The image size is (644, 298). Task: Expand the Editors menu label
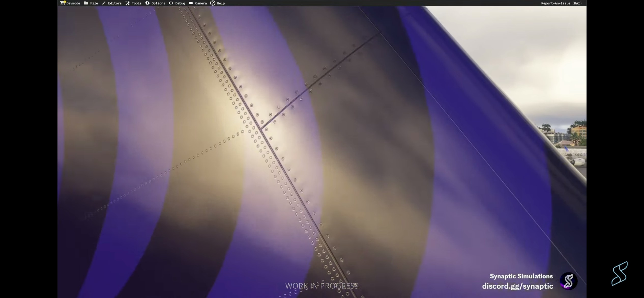[x=115, y=3]
